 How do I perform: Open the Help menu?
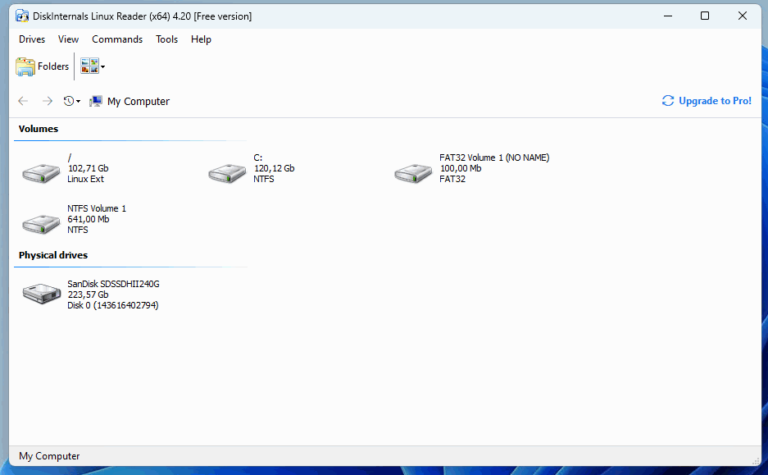(201, 39)
